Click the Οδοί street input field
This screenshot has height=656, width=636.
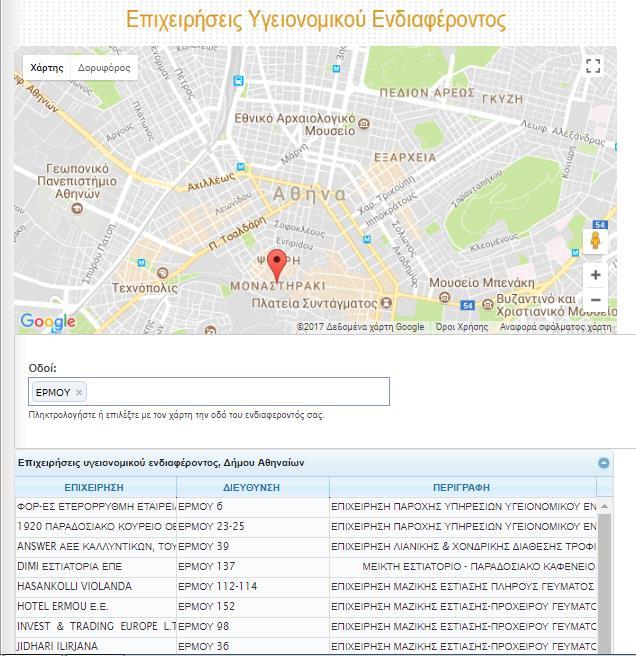[x=209, y=392]
